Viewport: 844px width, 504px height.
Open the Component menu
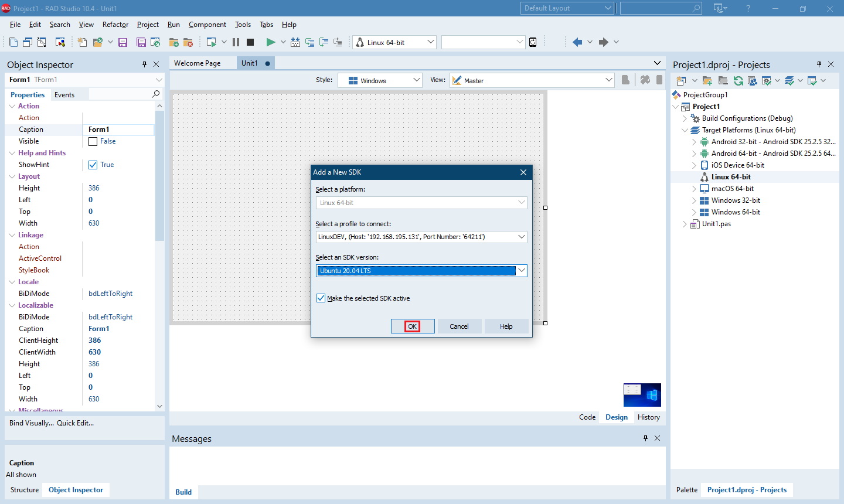[207, 25]
